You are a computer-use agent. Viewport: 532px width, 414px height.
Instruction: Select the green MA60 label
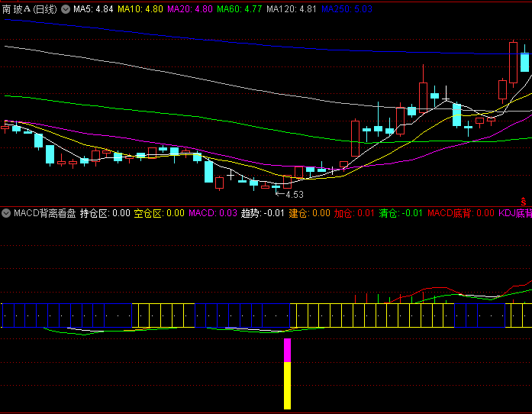[x=240, y=9]
